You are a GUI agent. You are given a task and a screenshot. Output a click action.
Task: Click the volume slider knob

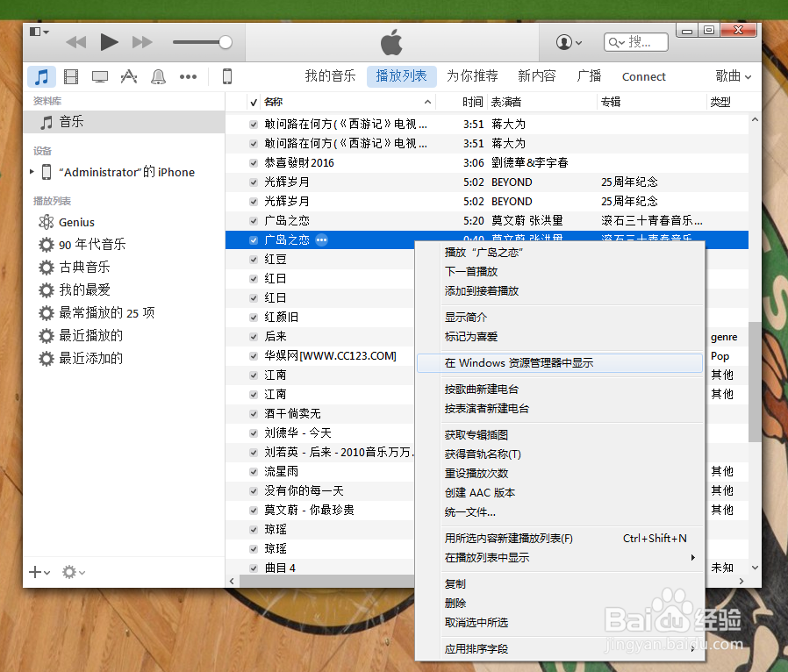pyautogui.click(x=226, y=42)
